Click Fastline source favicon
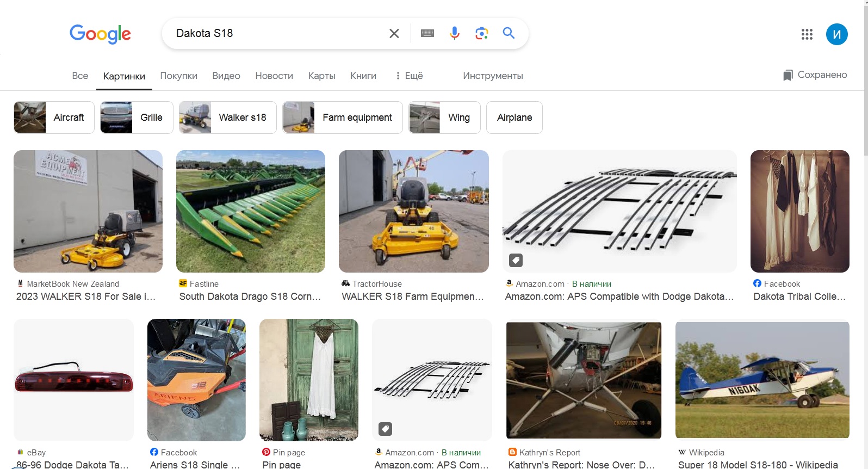Screen dimensions: 868x469 point(183,283)
